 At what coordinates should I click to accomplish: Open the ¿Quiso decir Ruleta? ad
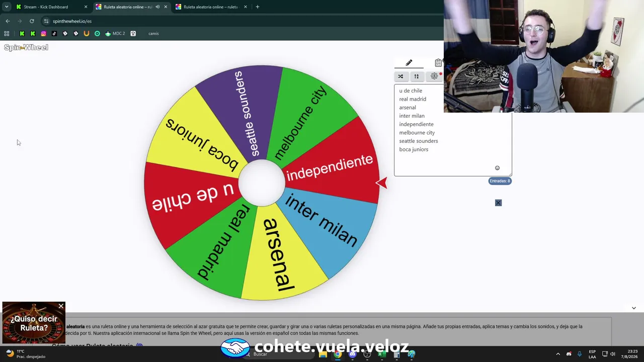tap(34, 323)
